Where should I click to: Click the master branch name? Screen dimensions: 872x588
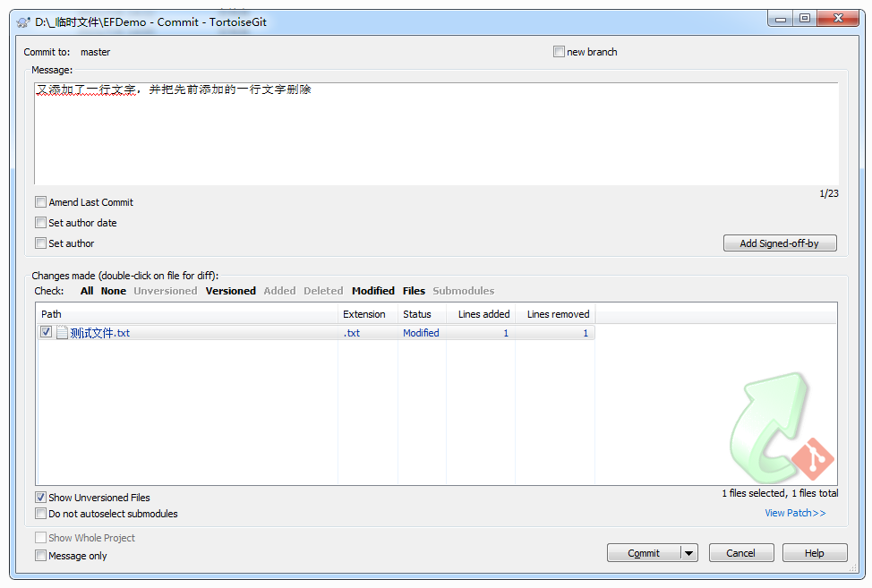[95, 52]
